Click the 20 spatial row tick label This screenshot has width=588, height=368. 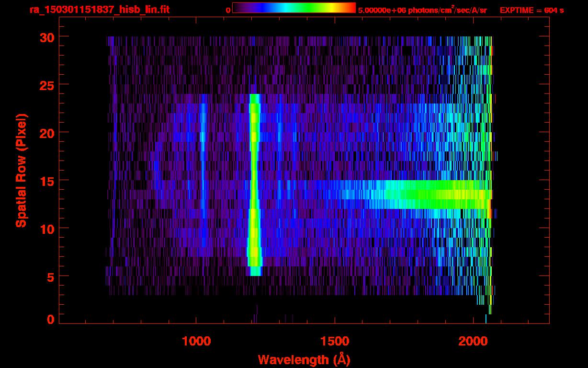coord(47,133)
